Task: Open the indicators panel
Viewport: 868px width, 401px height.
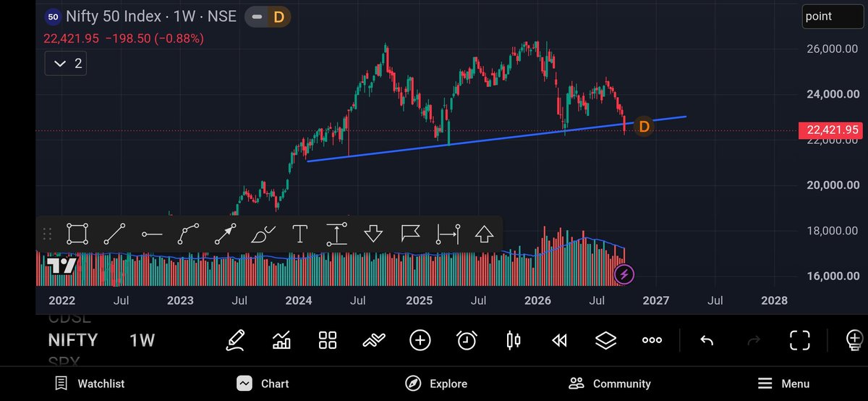Action: (281, 340)
